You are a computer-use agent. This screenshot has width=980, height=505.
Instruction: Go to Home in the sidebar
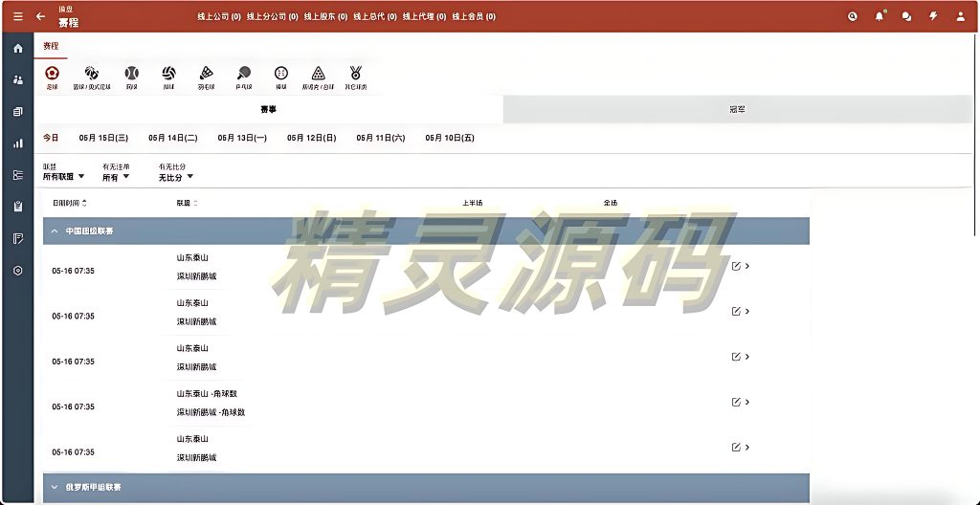tap(17, 48)
